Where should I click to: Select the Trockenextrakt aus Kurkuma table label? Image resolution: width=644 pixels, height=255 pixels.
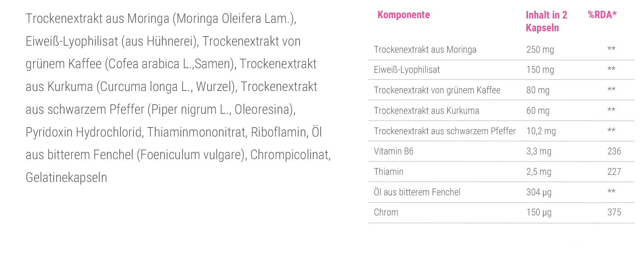[426, 111]
